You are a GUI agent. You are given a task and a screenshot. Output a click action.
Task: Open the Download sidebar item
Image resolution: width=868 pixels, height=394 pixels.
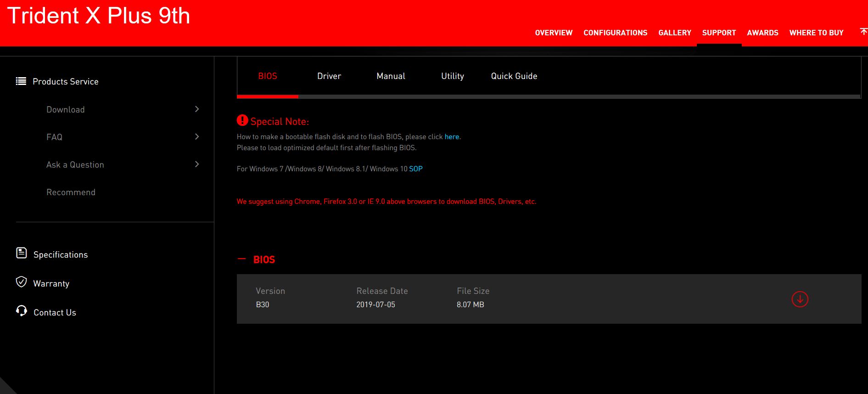(66, 109)
